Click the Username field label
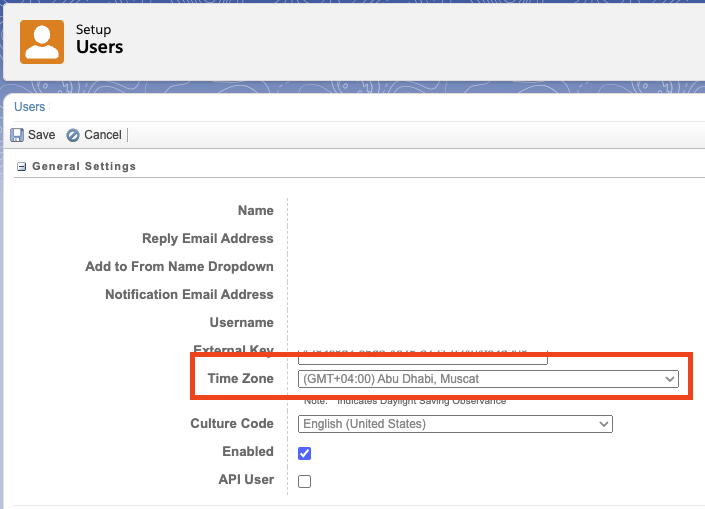This screenshot has height=509, width=705. click(241, 322)
